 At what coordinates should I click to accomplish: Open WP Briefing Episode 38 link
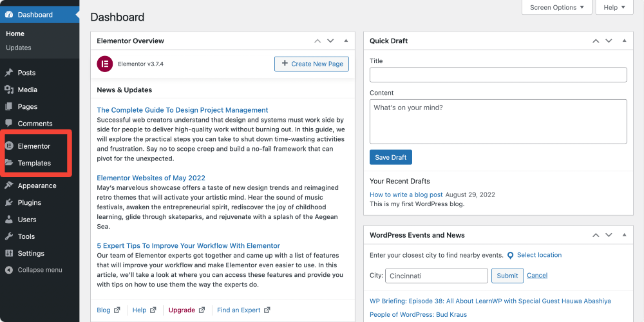pyautogui.click(x=490, y=301)
